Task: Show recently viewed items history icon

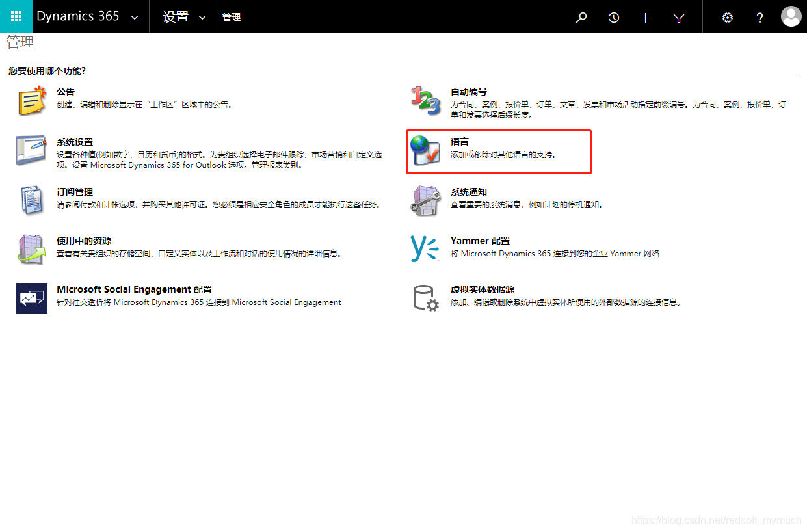Action: tap(614, 18)
